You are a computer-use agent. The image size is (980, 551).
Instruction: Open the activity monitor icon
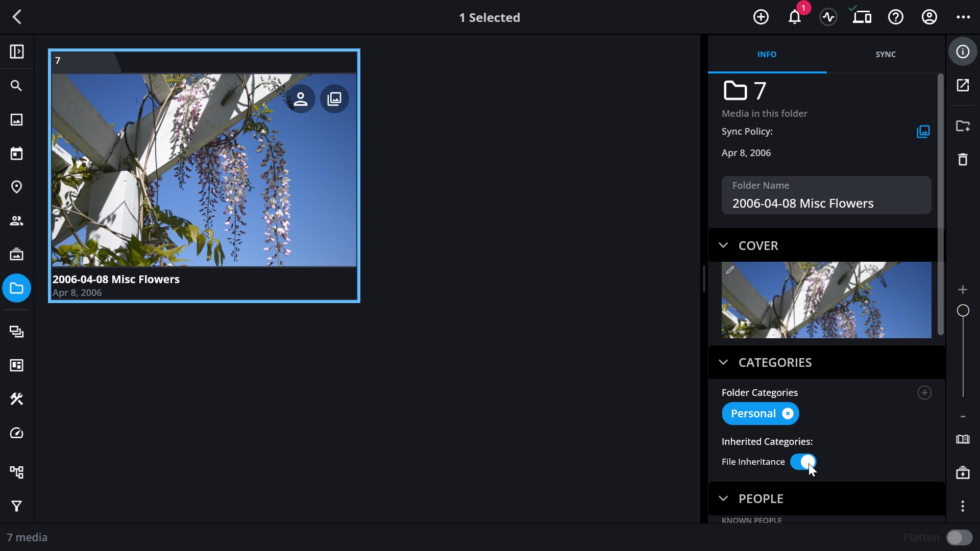(x=828, y=17)
